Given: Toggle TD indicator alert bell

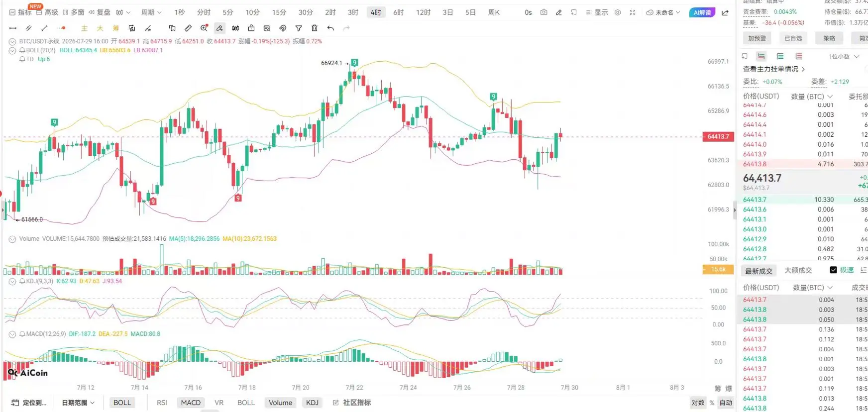Looking at the screenshot, I should point(22,59).
